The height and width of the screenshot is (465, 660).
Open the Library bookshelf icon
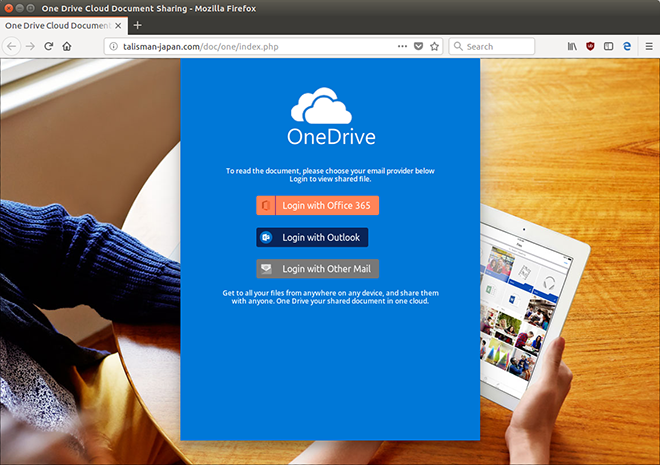tap(572, 46)
